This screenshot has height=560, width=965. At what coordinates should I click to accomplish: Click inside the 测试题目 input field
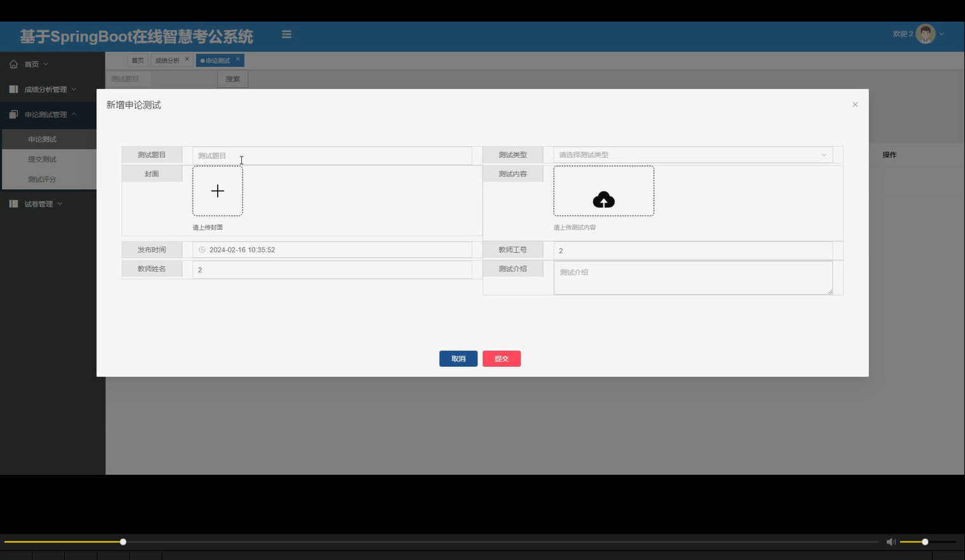pos(331,155)
